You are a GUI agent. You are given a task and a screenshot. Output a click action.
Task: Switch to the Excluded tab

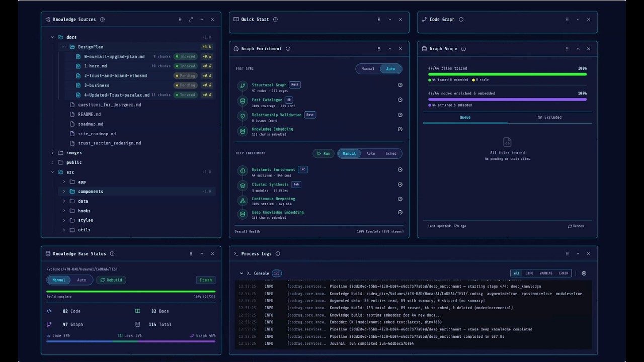[549, 118]
